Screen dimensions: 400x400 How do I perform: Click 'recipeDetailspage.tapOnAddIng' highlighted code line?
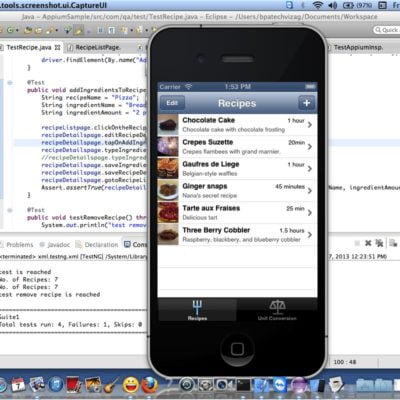94,143
